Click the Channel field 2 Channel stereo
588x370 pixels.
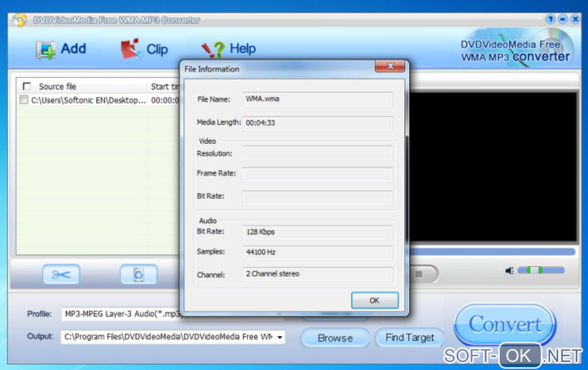(x=317, y=274)
